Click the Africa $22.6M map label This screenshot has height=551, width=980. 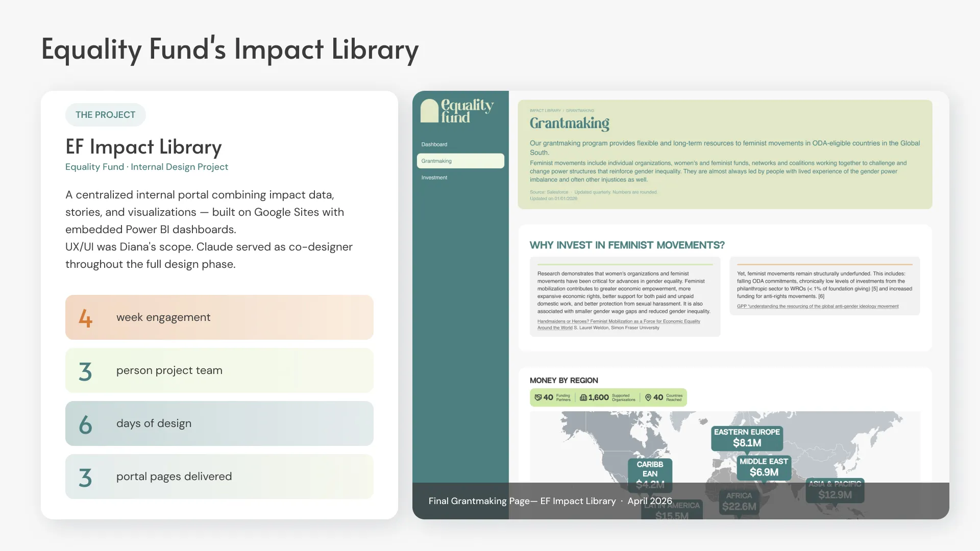[739, 502]
